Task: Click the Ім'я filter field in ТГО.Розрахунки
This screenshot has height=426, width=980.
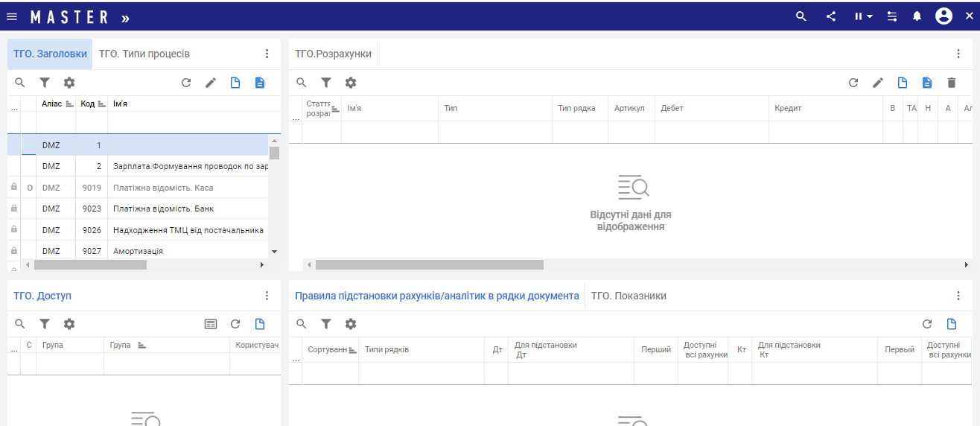Action: [389, 132]
